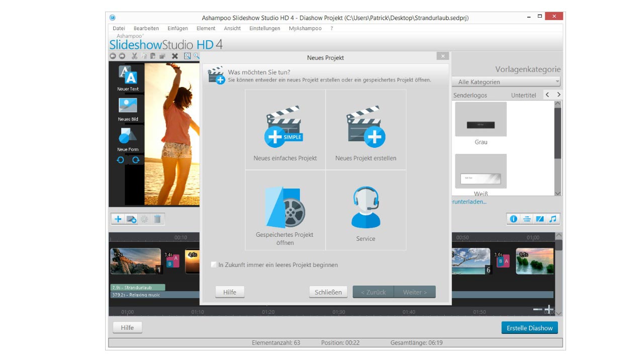Click the blue info icon
This screenshot has width=644, height=362.
514,219
